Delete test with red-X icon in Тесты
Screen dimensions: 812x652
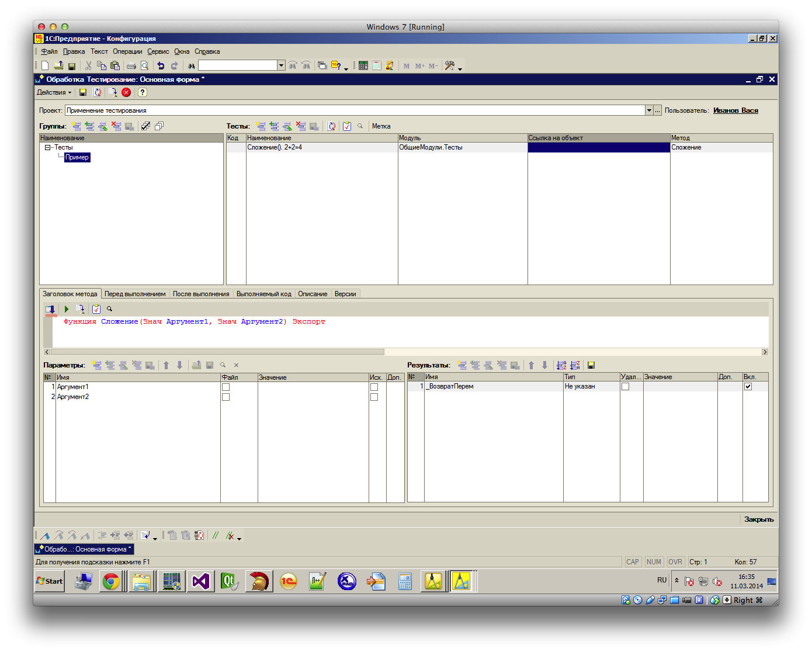(x=301, y=126)
